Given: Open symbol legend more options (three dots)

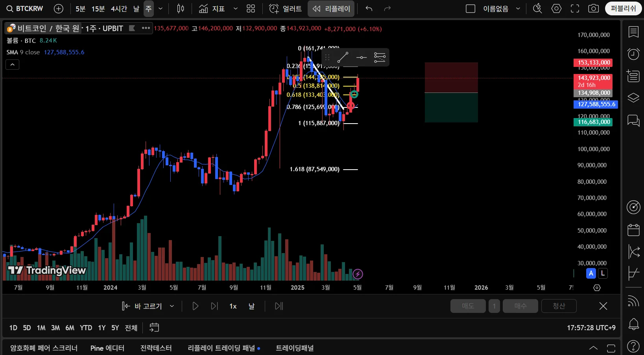Looking at the screenshot, I should 146,28.
